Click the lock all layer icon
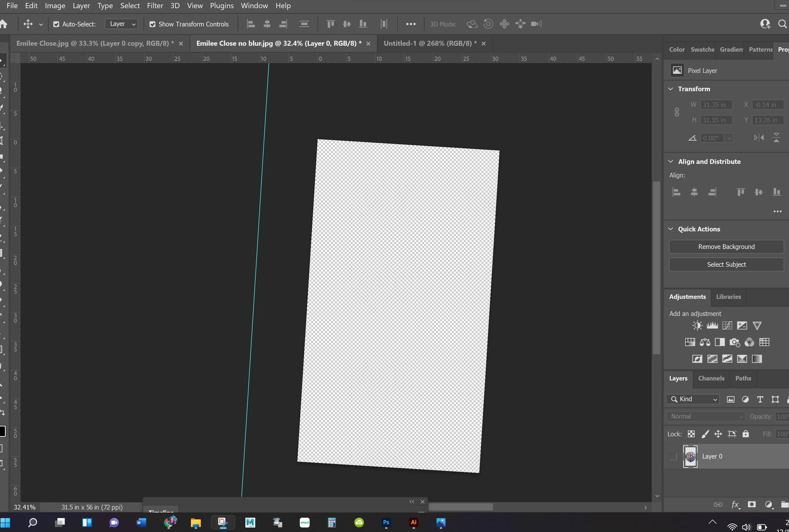 (x=745, y=434)
